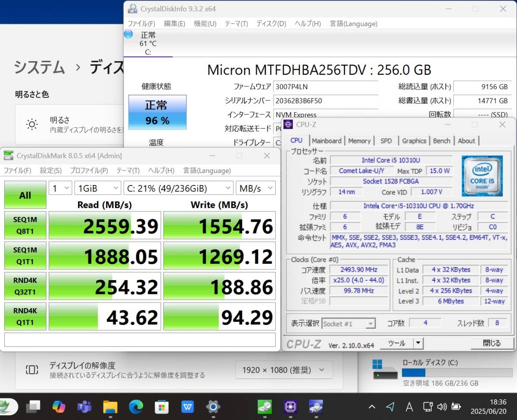Screen dimensions: 517x420
Task: Click CrystalDiskInfo blue health status circle
Action: click(128, 34)
